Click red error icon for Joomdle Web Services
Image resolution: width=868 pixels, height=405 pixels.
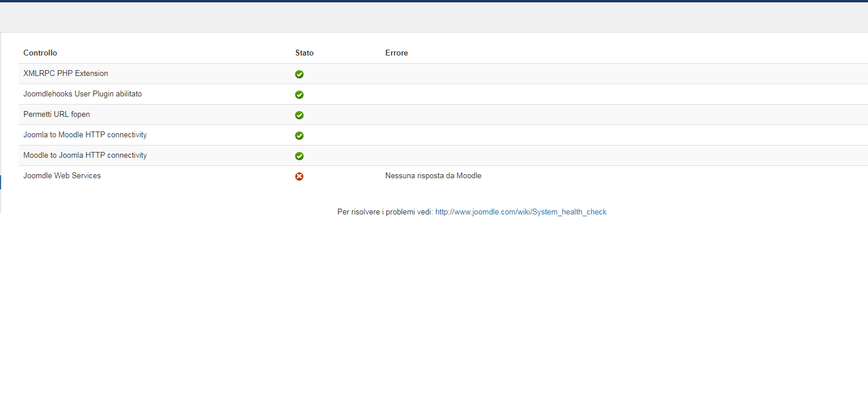pyautogui.click(x=299, y=176)
